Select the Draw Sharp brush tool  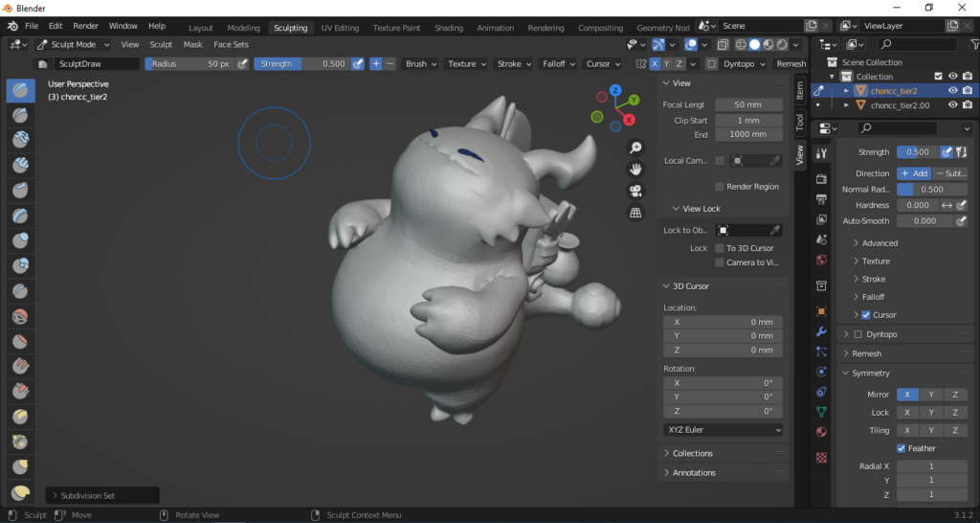(x=21, y=116)
